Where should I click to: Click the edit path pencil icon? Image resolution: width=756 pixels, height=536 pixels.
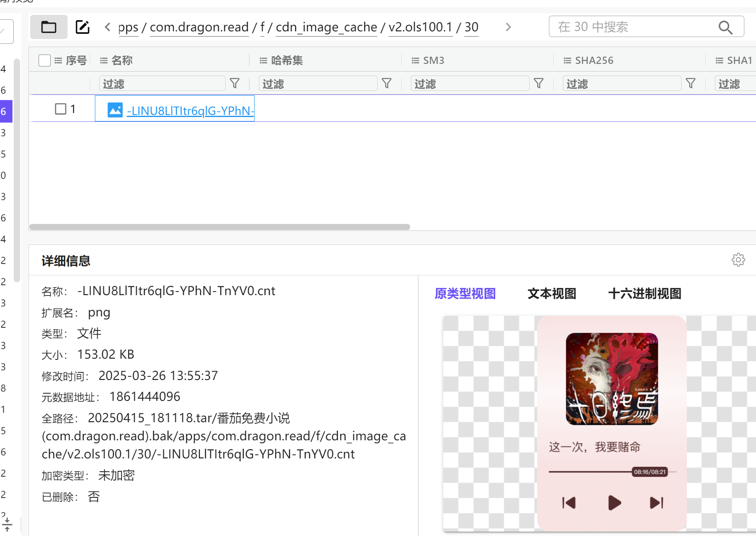pyautogui.click(x=82, y=27)
